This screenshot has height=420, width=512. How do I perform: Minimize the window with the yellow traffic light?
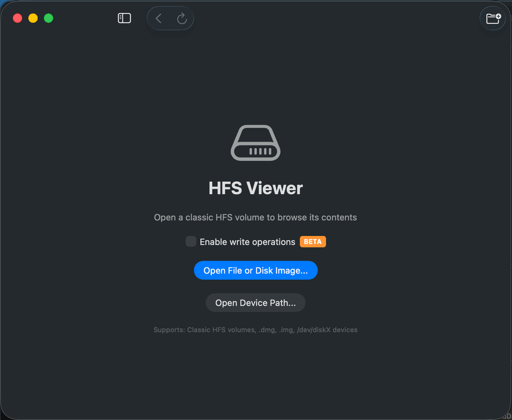pos(33,18)
